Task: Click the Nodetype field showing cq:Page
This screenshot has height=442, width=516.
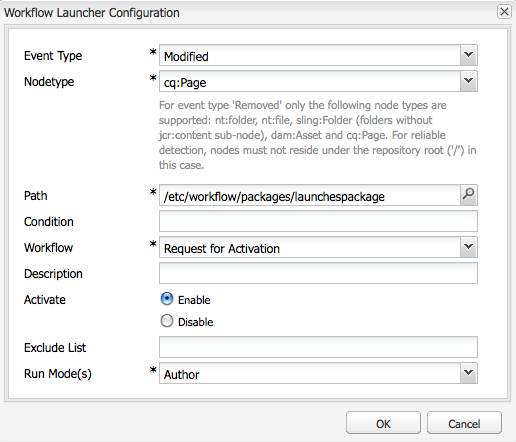Action: click(310, 81)
